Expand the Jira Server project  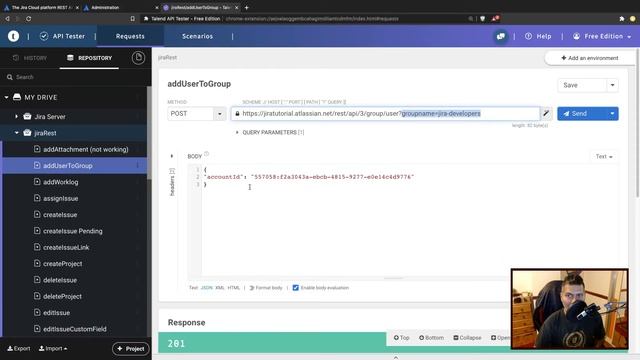click(16, 116)
